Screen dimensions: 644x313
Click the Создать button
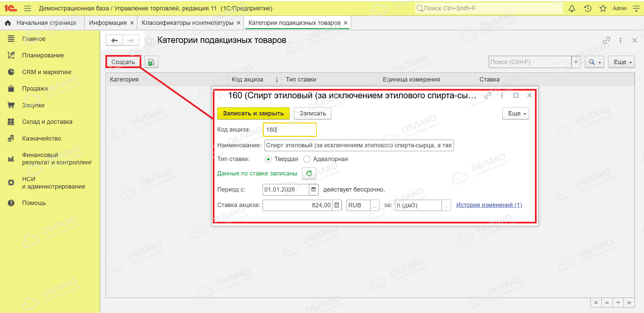(x=123, y=62)
